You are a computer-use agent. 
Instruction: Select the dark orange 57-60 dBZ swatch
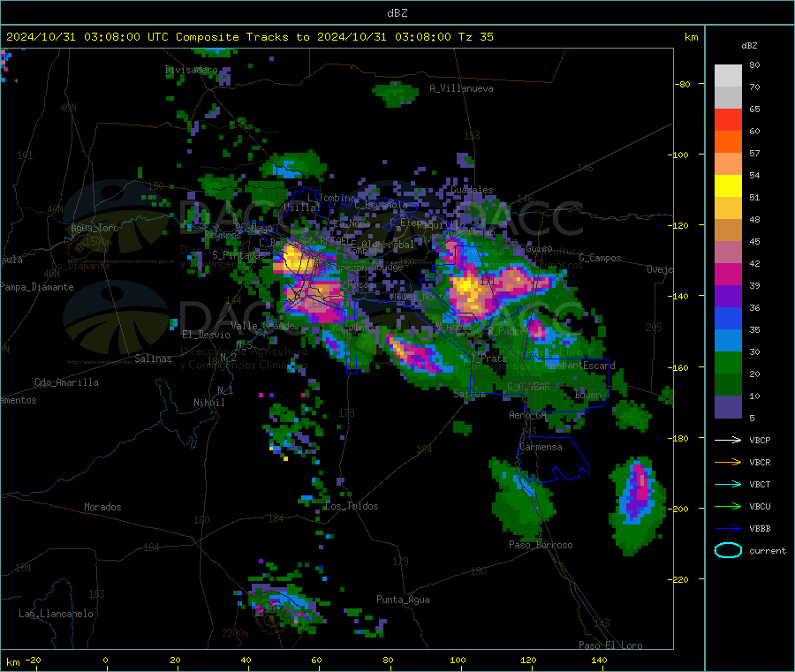[x=728, y=142]
